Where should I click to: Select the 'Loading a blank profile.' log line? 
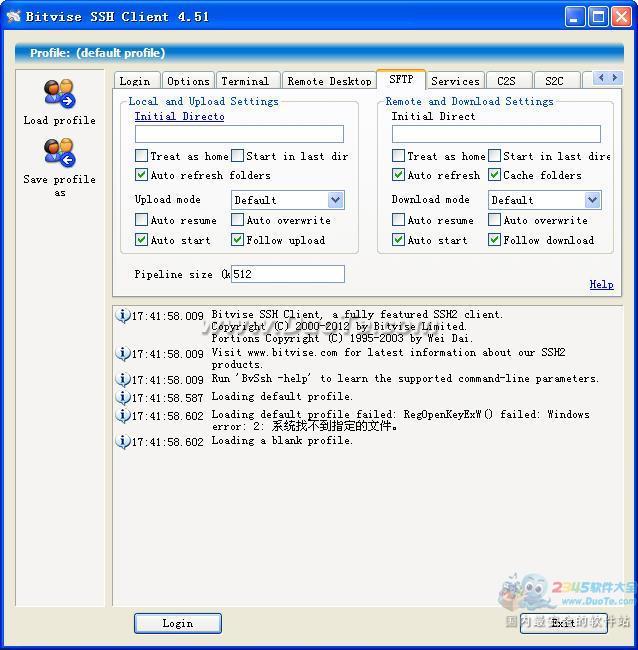coord(282,440)
